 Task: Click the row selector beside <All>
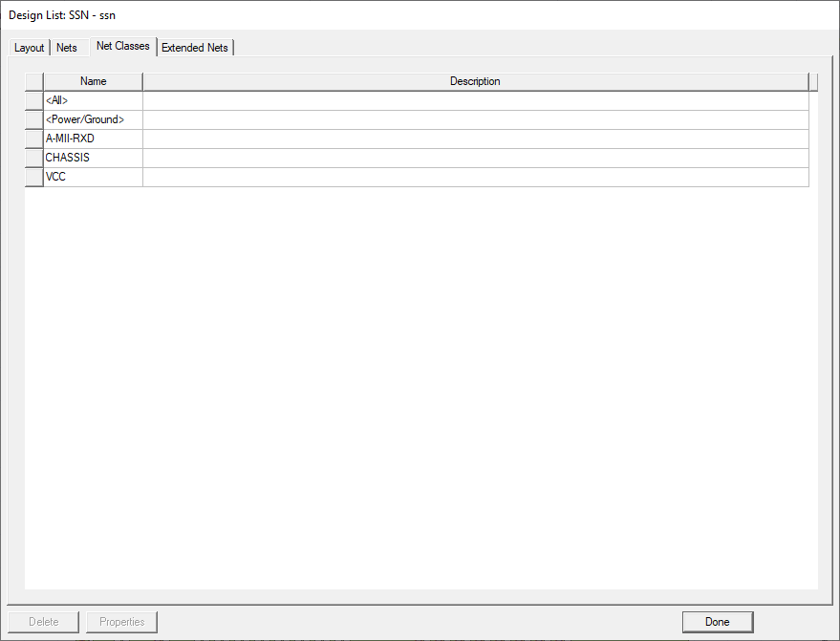pyautogui.click(x=32, y=99)
